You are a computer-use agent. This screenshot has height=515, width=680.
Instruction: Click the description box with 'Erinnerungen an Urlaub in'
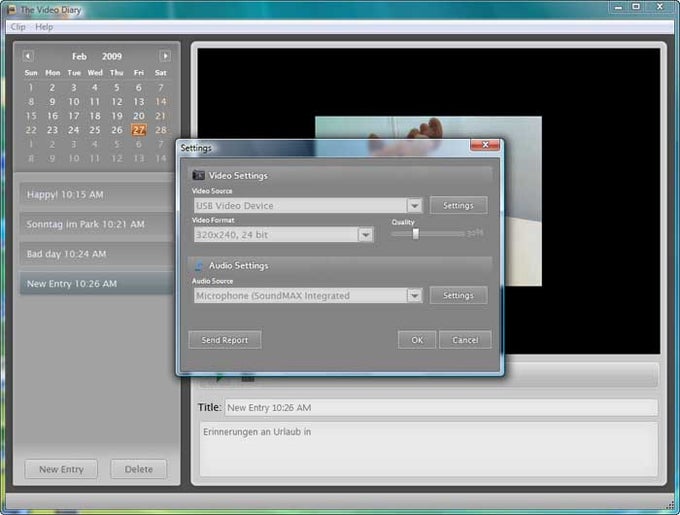point(428,449)
